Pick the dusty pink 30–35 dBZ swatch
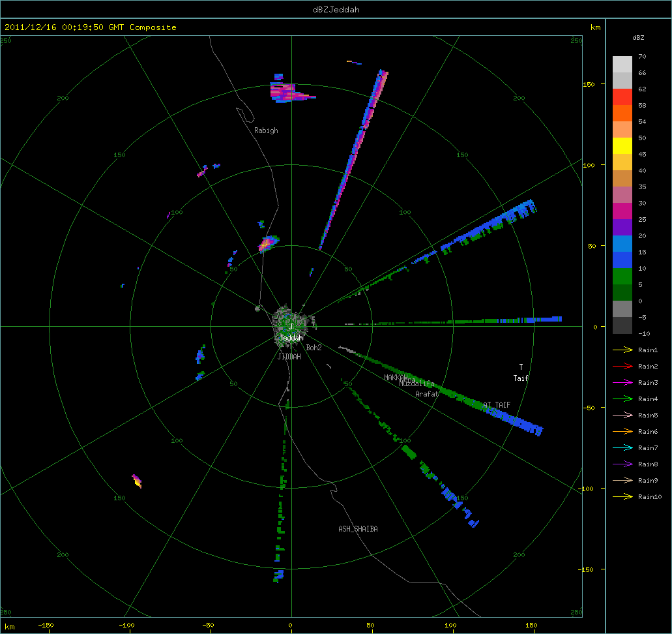Image resolution: width=672 pixels, height=634 pixels. [622, 195]
